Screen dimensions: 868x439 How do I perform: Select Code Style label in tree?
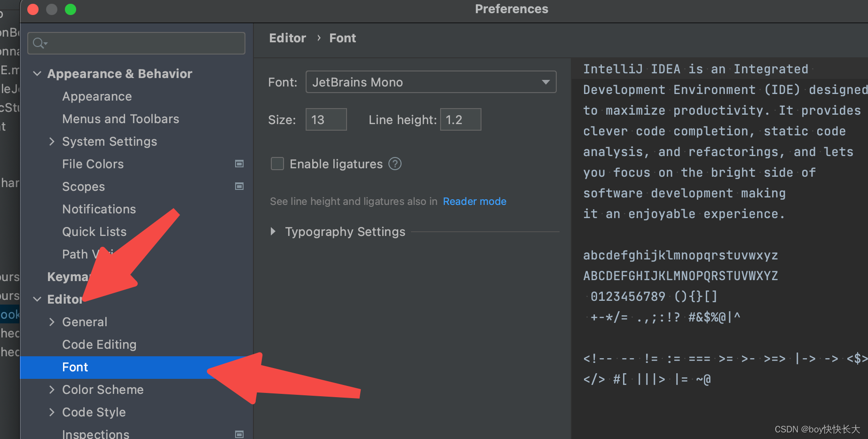pos(94,412)
